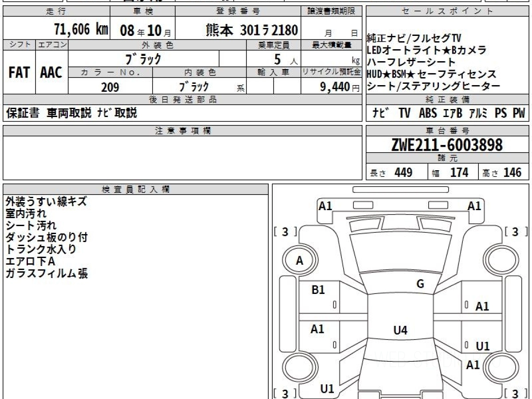Click the トランク水入り inspector note
This screenshot has width=532, height=399.
point(41,249)
